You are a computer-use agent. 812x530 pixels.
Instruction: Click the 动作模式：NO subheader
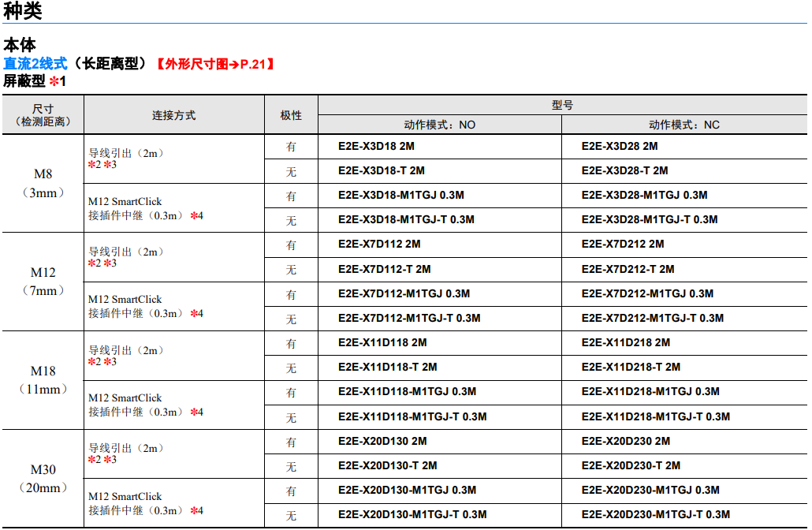coord(440,125)
